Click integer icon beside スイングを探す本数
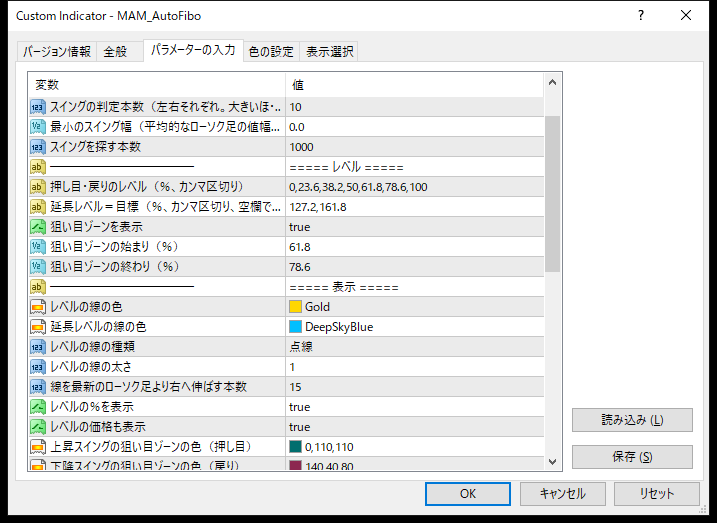This screenshot has width=717, height=523. [x=37, y=147]
